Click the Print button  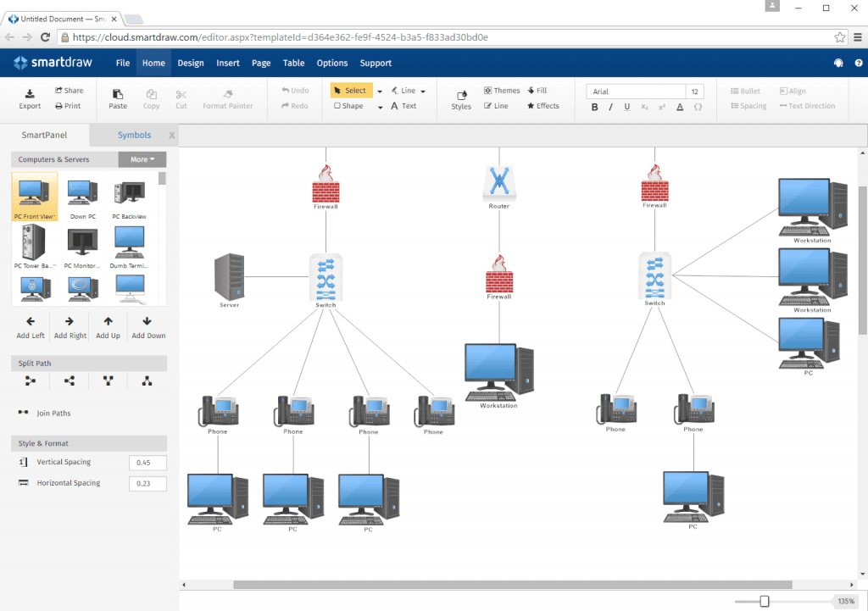(x=68, y=106)
